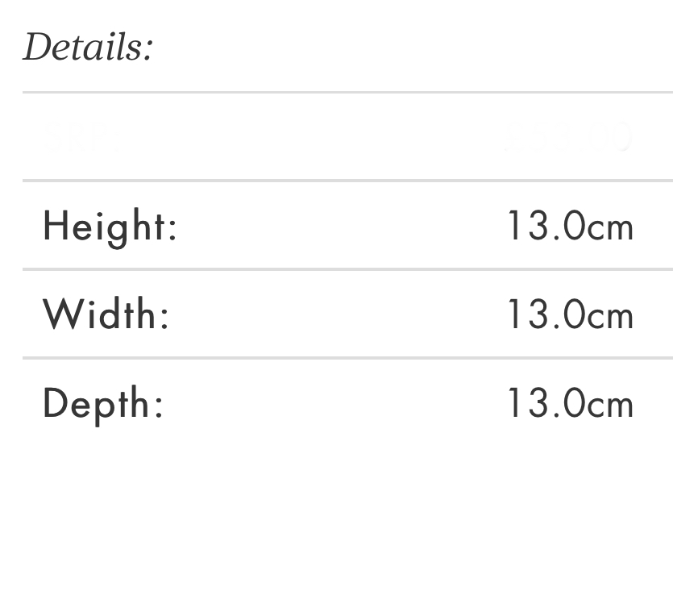Select the Height: label

110,226
